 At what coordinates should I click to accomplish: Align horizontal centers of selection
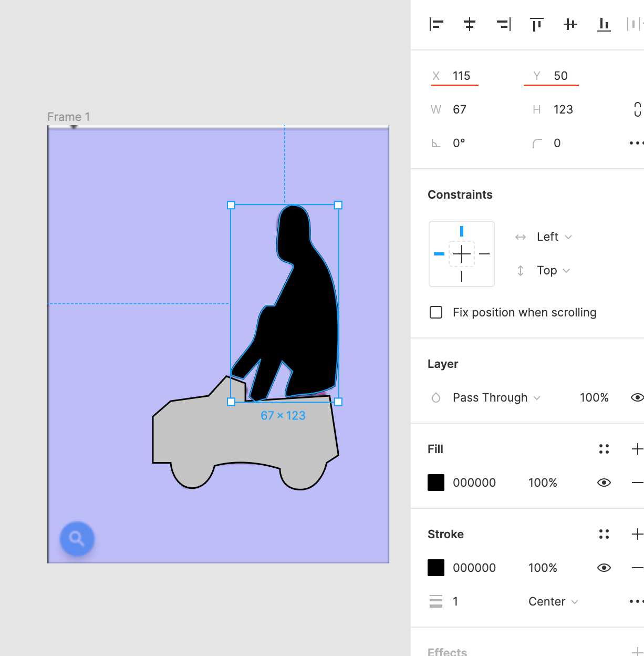pos(470,24)
